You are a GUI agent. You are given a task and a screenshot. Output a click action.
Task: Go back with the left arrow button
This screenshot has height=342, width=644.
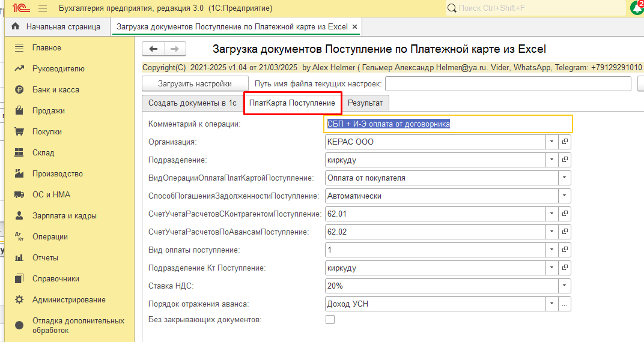coord(153,49)
